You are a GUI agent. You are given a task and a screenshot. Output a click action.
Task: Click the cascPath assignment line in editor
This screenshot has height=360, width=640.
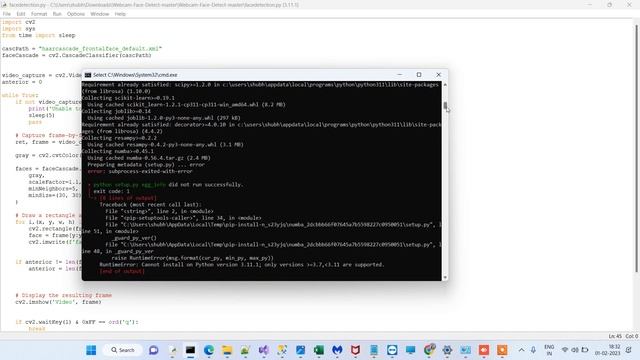point(82,49)
